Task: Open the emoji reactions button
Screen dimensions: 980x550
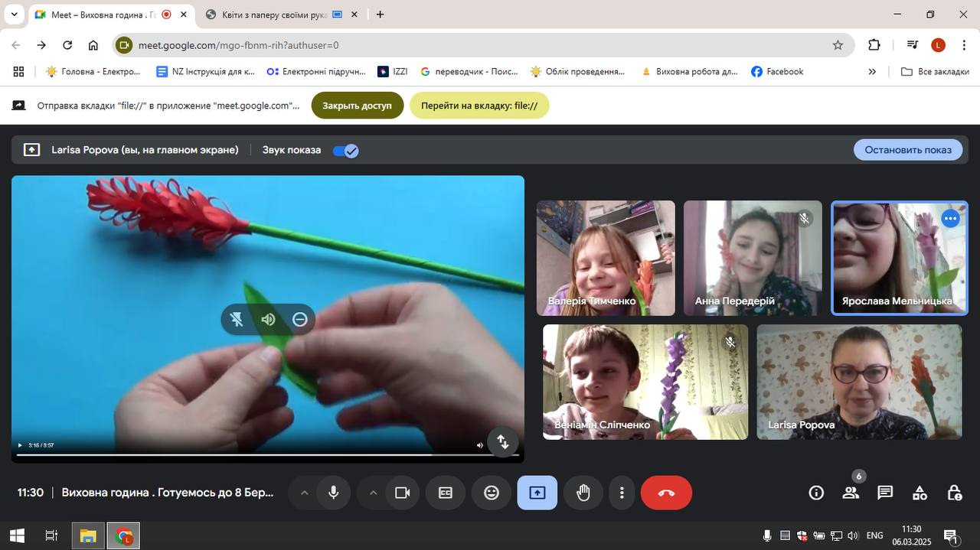Action: (492, 493)
